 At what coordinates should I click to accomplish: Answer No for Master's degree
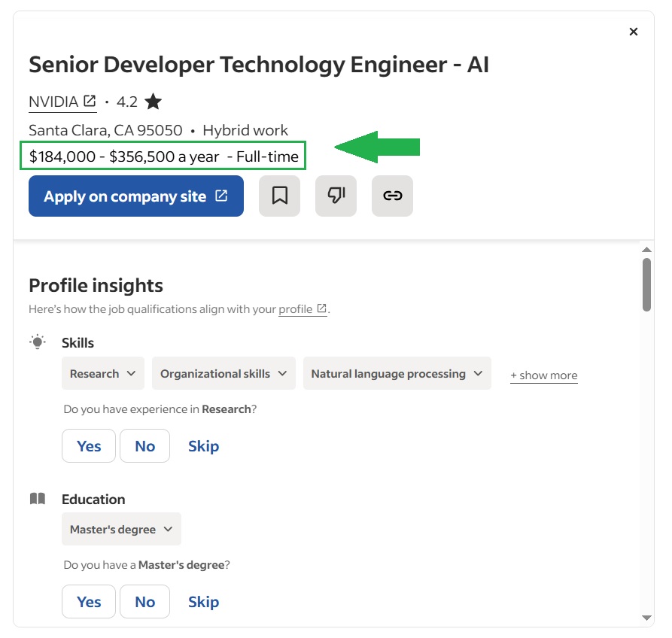point(144,602)
